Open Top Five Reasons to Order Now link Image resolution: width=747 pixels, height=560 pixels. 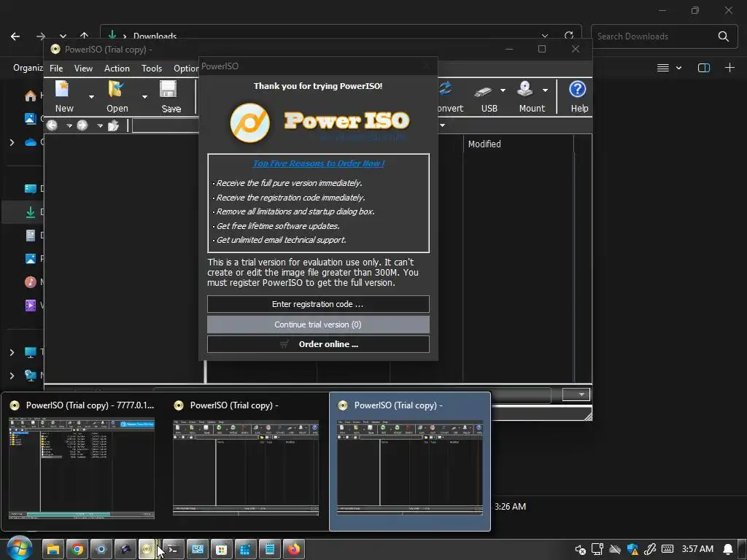tap(318, 163)
